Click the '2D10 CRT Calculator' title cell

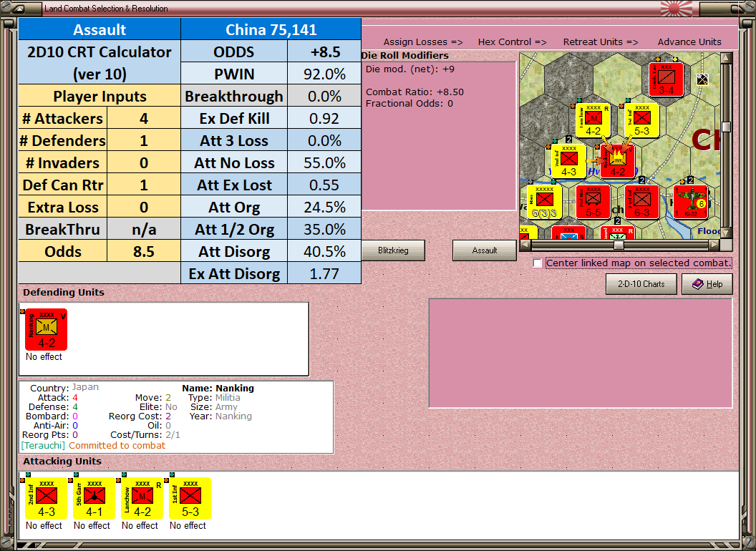(x=100, y=63)
